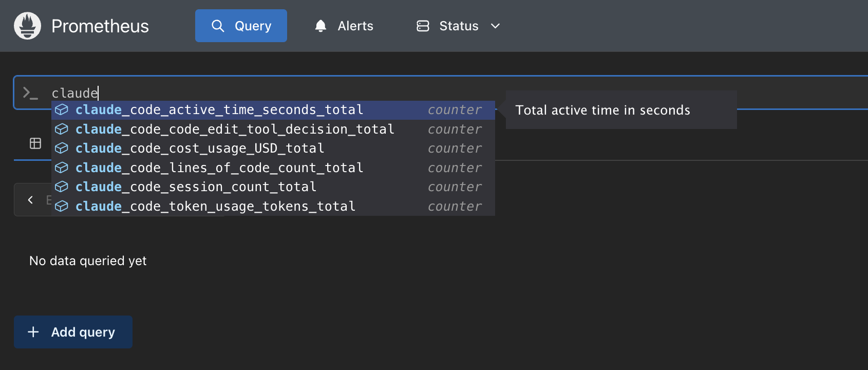This screenshot has height=370, width=868.
Task: Click cube icon beside claude_code_active_time_seconds_total
Action: (62, 110)
